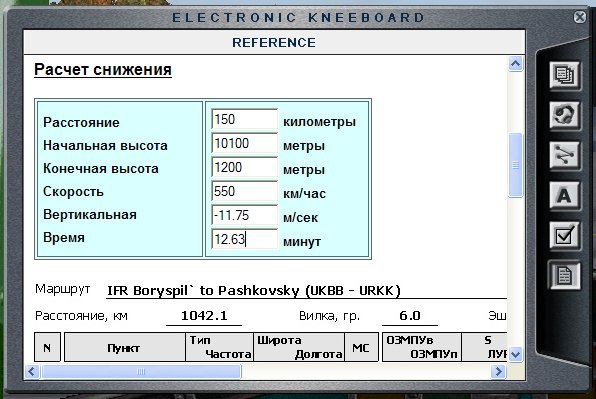
Task: Click the 'Широта Долгота' column header
Action: click(299, 347)
